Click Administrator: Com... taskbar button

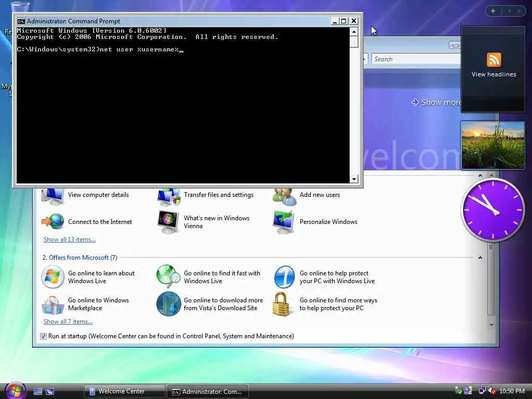point(208,392)
